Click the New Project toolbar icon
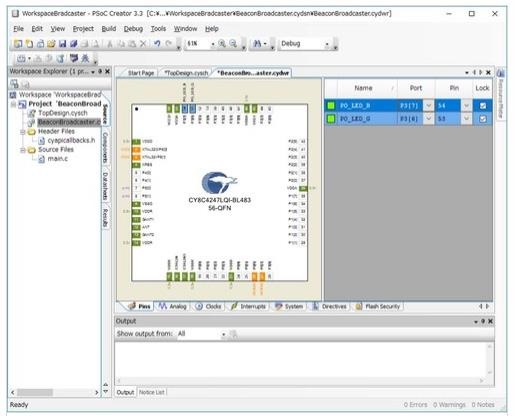This screenshot has height=416, width=515. (x=18, y=44)
